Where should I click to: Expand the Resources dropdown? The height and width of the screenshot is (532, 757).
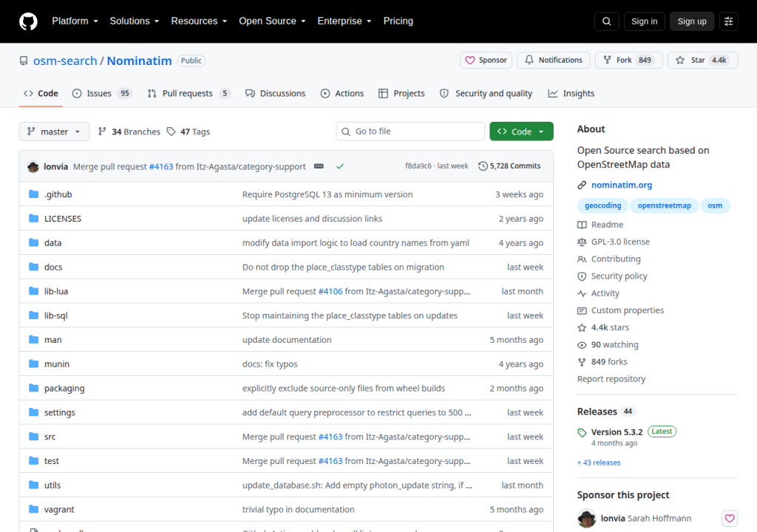coord(199,21)
